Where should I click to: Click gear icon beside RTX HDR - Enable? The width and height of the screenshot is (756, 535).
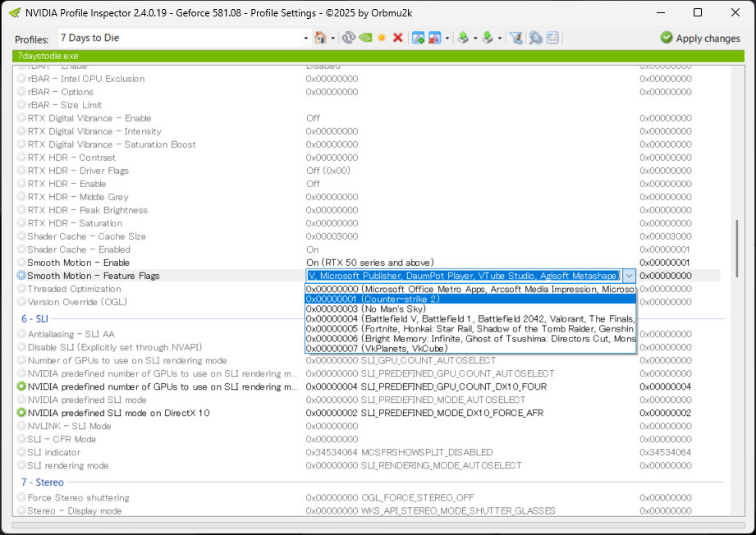pos(21,184)
